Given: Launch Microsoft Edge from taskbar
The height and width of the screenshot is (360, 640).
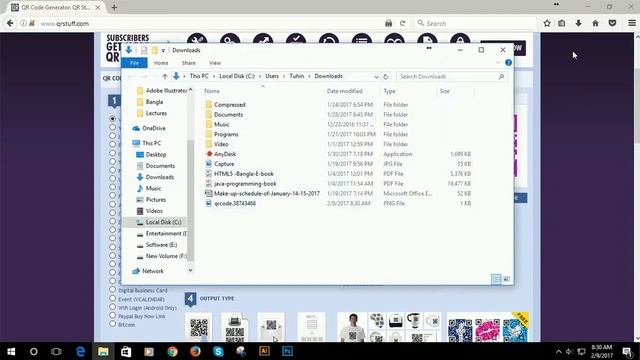Looking at the screenshot, I should (x=80, y=351).
